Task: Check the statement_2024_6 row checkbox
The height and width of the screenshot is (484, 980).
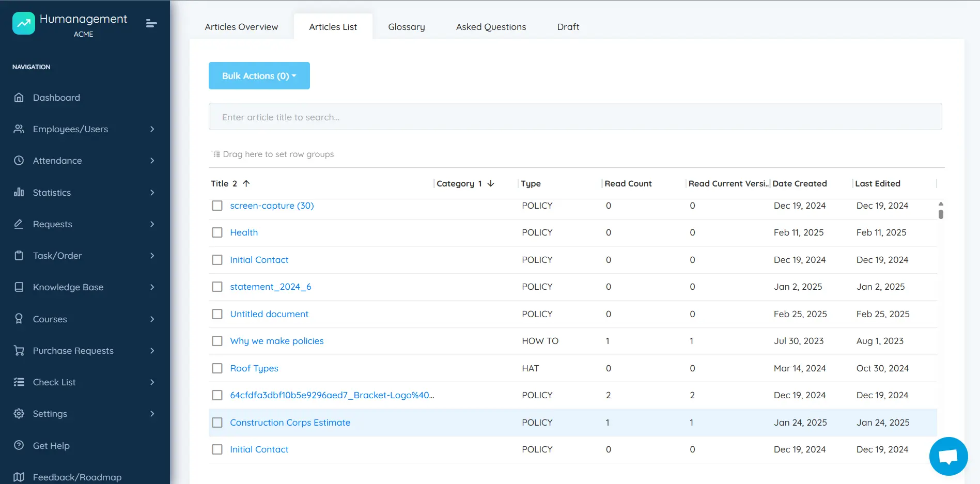Action: [217, 287]
